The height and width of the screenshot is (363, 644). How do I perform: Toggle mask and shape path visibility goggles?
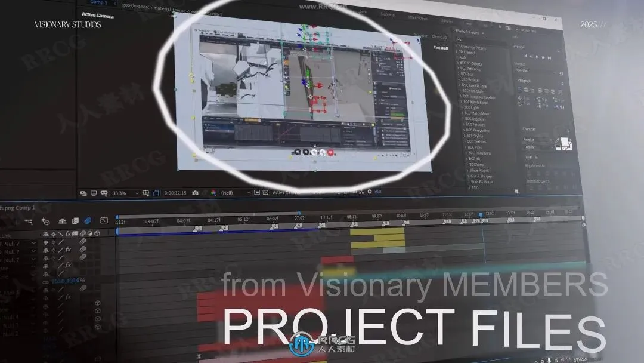(104, 193)
